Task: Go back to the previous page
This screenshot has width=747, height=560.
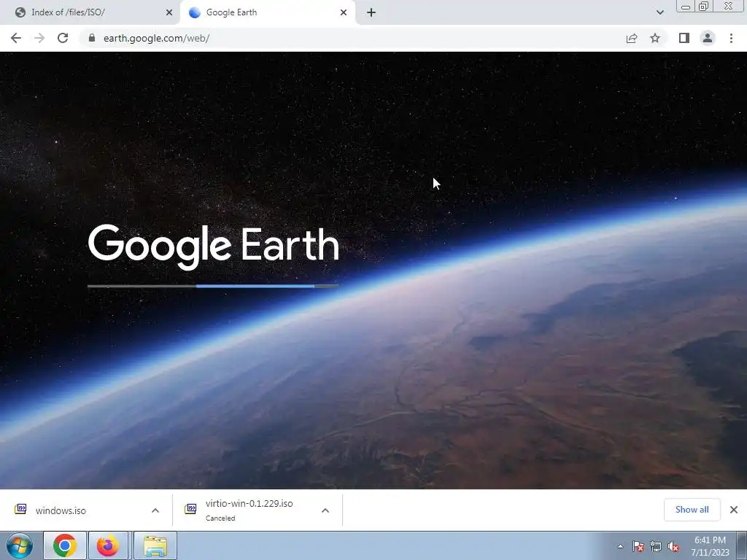Action: pyautogui.click(x=16, y=38)
